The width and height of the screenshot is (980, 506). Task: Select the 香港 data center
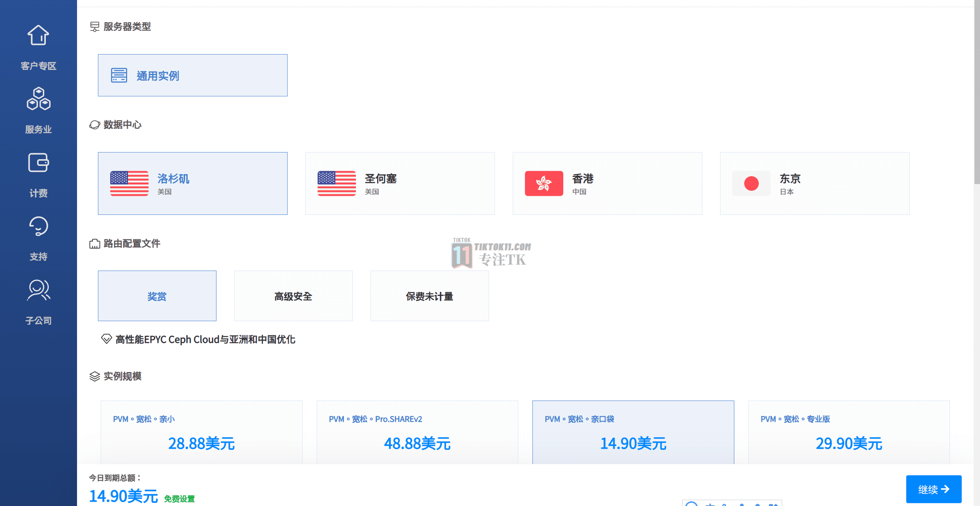point(607,183)
